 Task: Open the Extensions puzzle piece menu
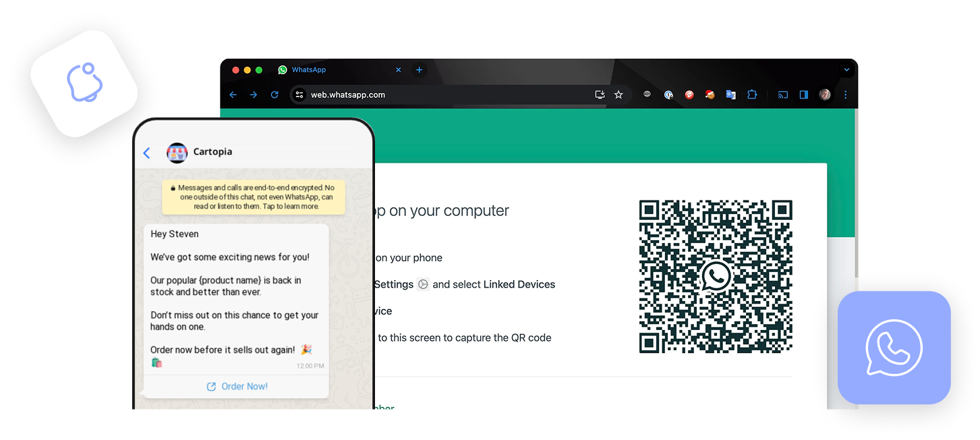point(752,95)
